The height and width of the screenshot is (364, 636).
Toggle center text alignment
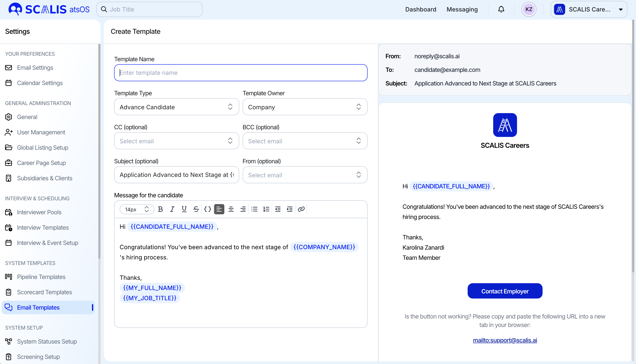click(x=231, y=209)
